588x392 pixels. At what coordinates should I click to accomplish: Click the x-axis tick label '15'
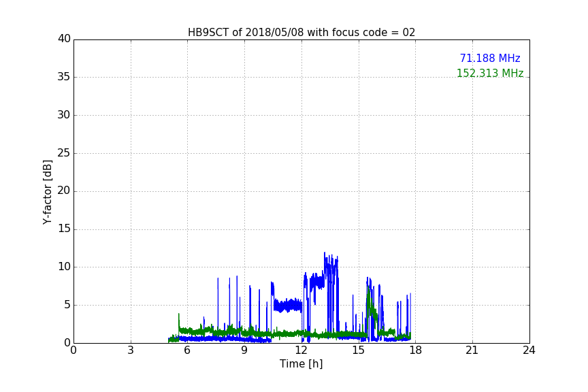coord(359,350)
